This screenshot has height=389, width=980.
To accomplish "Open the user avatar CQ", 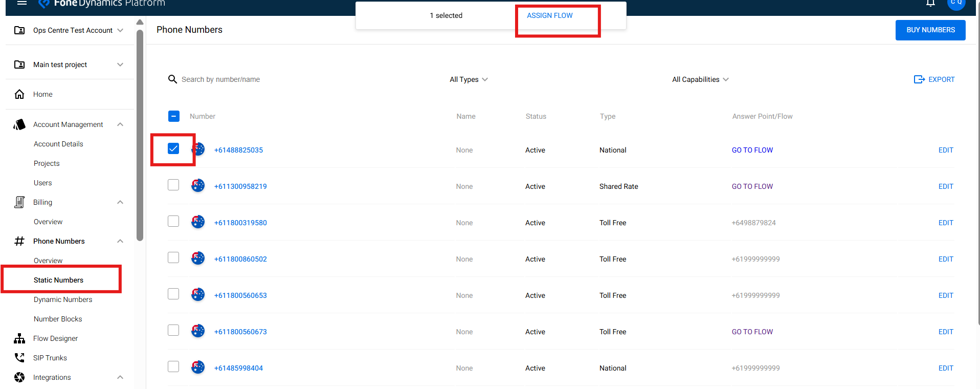I will tap(956, 4).
